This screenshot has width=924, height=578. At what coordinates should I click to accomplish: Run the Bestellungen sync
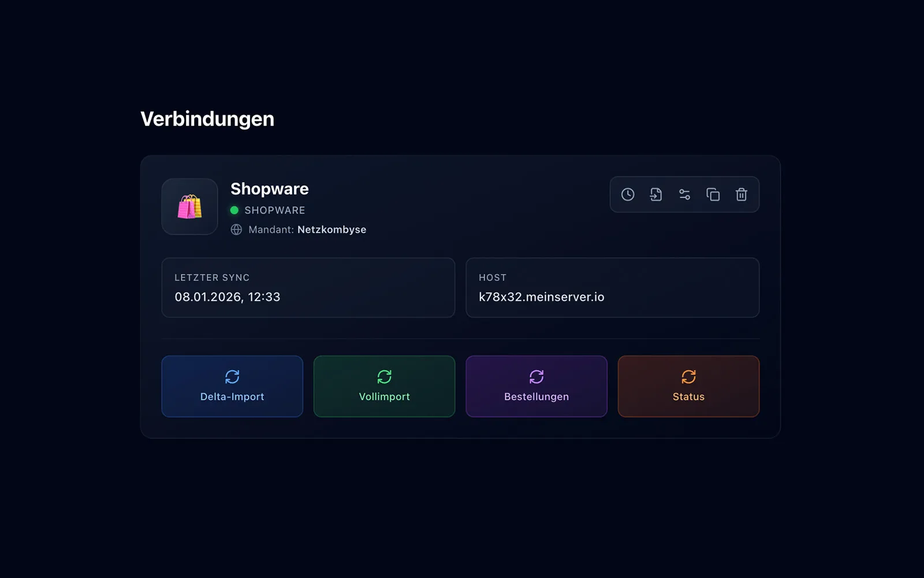click(x=536, y=386)
